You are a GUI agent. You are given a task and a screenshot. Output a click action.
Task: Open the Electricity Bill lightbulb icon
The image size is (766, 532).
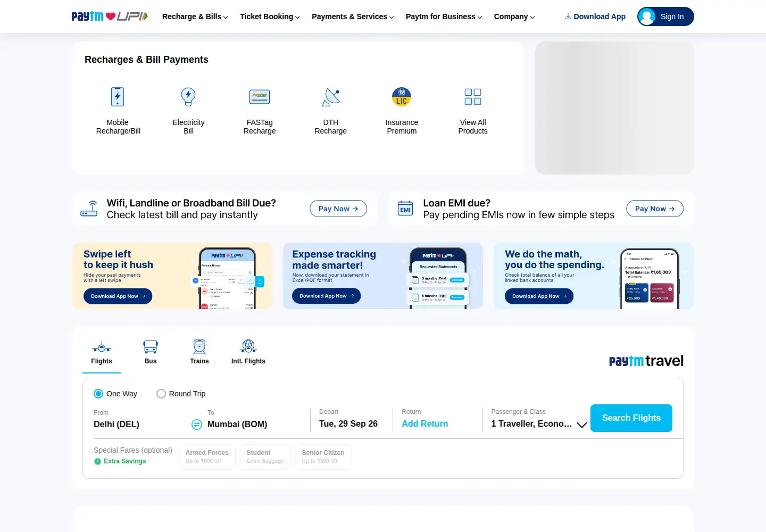coord(188,97)
